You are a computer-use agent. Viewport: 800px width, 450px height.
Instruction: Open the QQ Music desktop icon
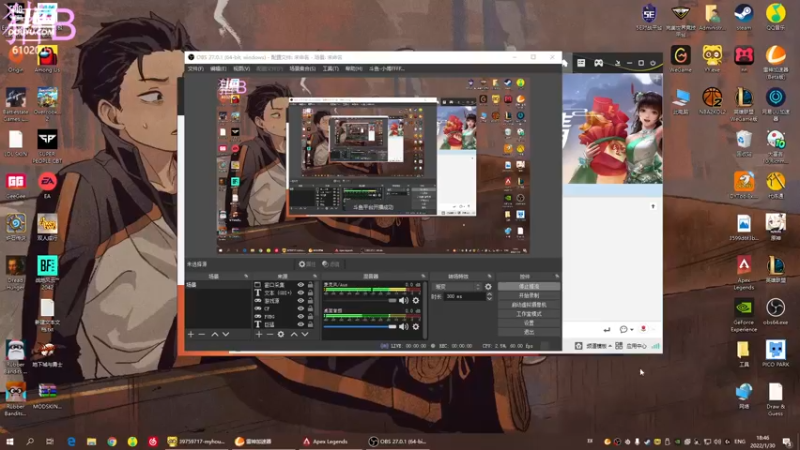pyautogui.click(x=776, y=16)
